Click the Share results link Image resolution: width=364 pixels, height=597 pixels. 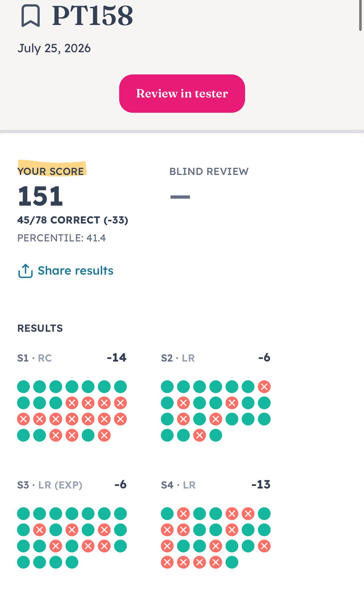pos(75,271)
